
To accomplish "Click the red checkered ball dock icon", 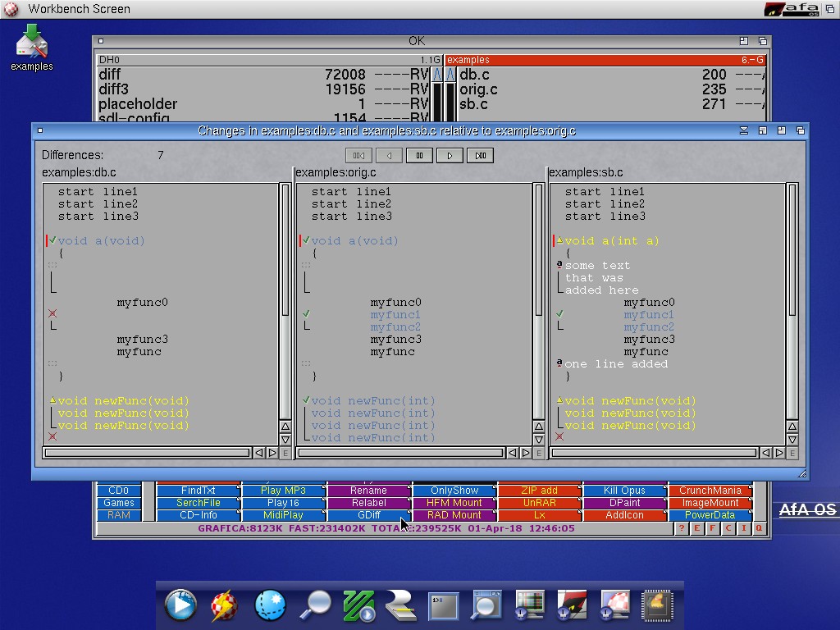I will [x=224, y=605].
